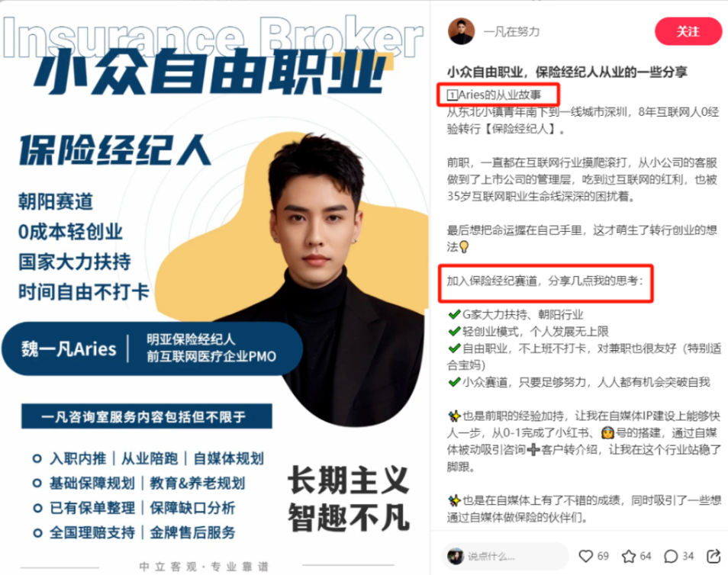This screenshot has height=575, width=728.
Task: Favorite the post with the star icon
Action: [x=629, y=556]
